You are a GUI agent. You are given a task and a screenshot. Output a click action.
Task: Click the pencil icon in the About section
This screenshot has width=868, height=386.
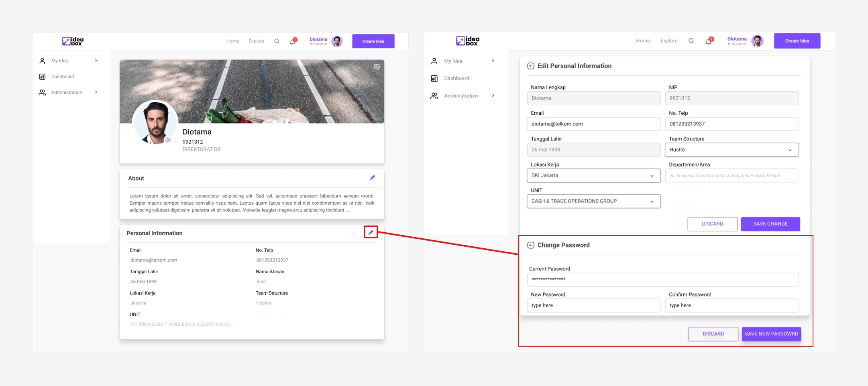tap(372, 178)
